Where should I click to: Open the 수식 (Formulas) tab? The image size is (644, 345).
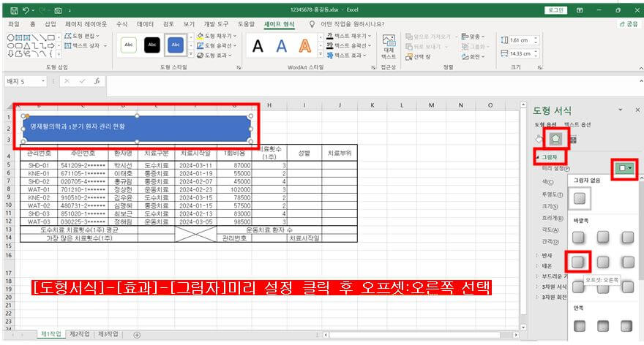pyautogui.click(x=121, y=24)
